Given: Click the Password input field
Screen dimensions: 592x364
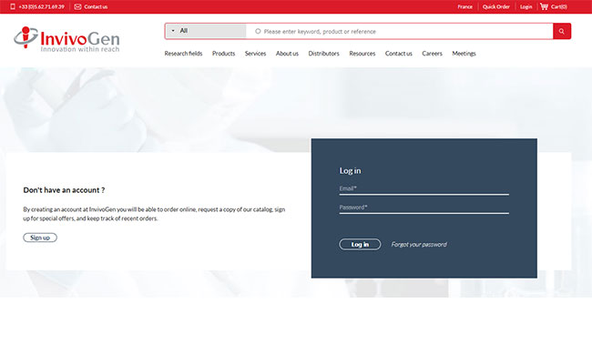Looking at the screenshot, I should click(424, 208).
